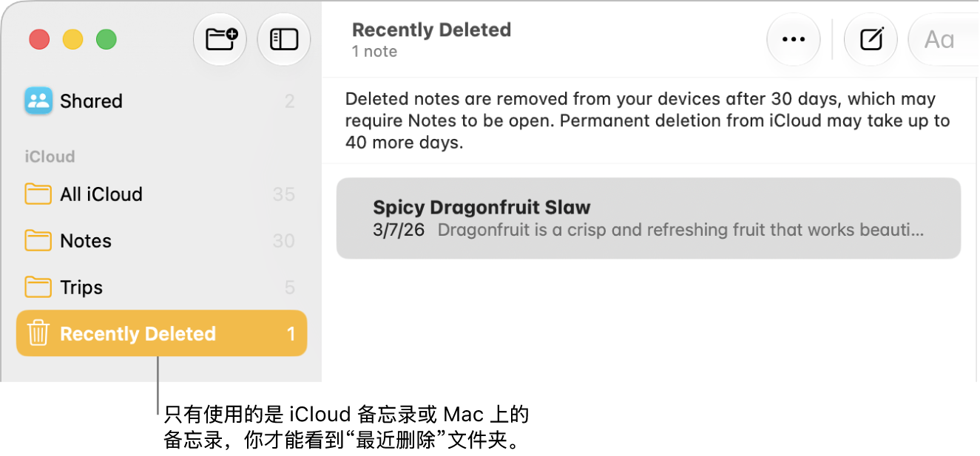Viewport: 980px width, 456px height.
Task: Click the green full-screen window button
Action: pos(107,39)
